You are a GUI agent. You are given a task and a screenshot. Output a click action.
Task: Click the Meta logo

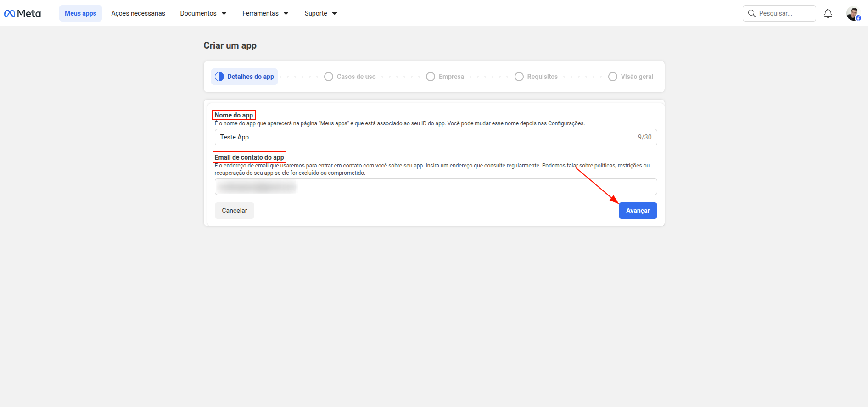(x=22, y=13)
